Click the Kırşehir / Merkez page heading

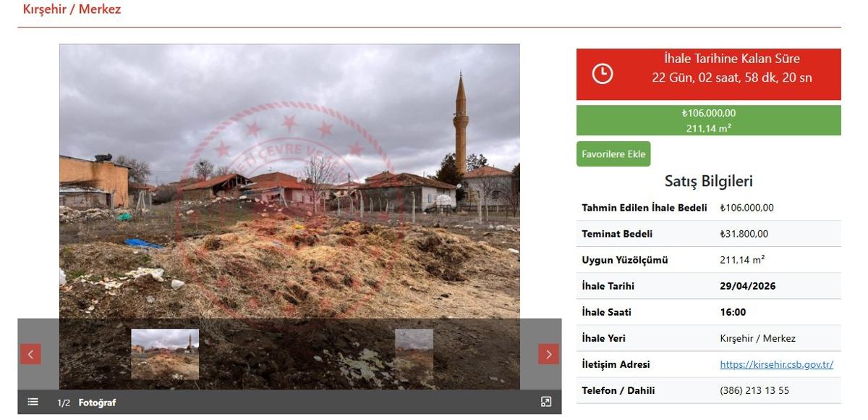click(72, 10)
